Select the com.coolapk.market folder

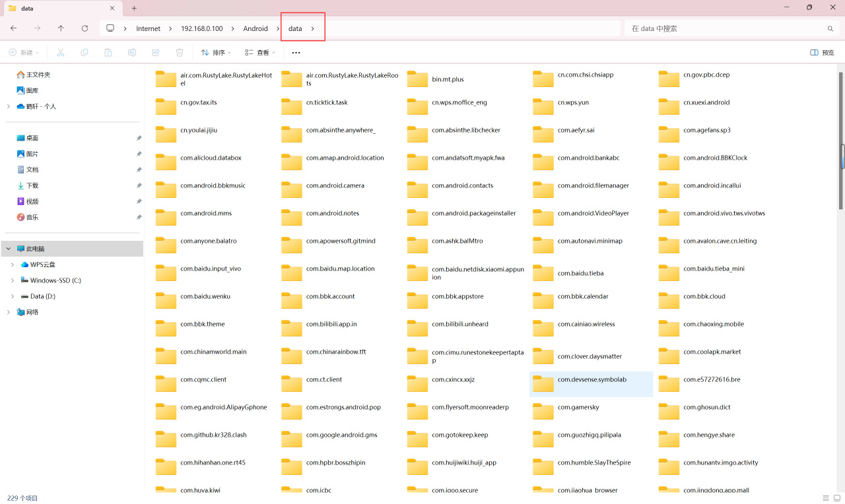[718, 356]
